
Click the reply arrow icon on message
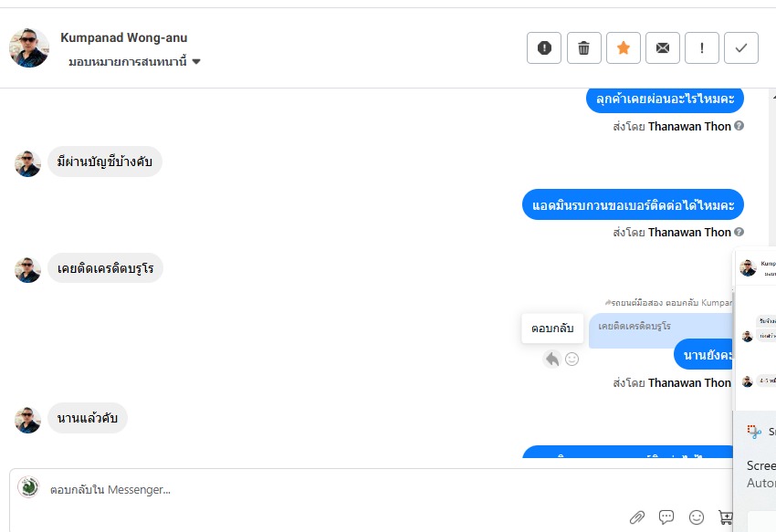coord(551,360)
